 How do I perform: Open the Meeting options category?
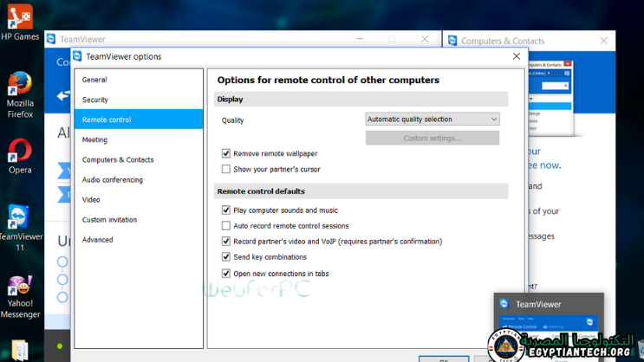click(139, 139)
